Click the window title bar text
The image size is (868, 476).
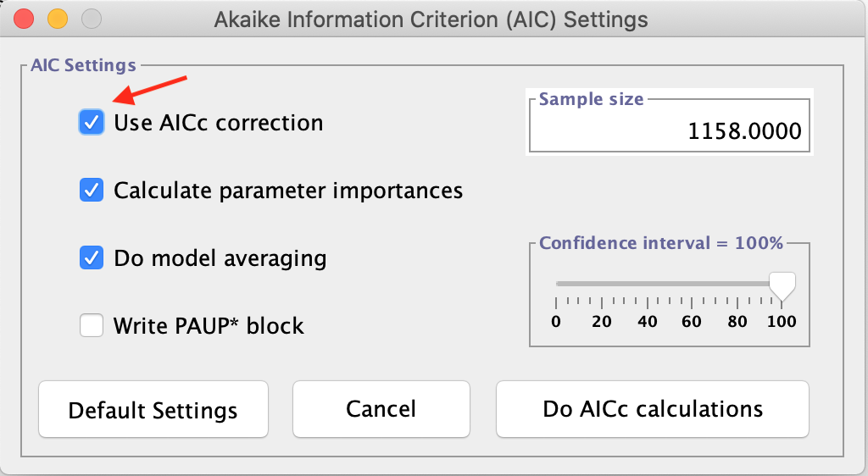(x=432, y=19)
